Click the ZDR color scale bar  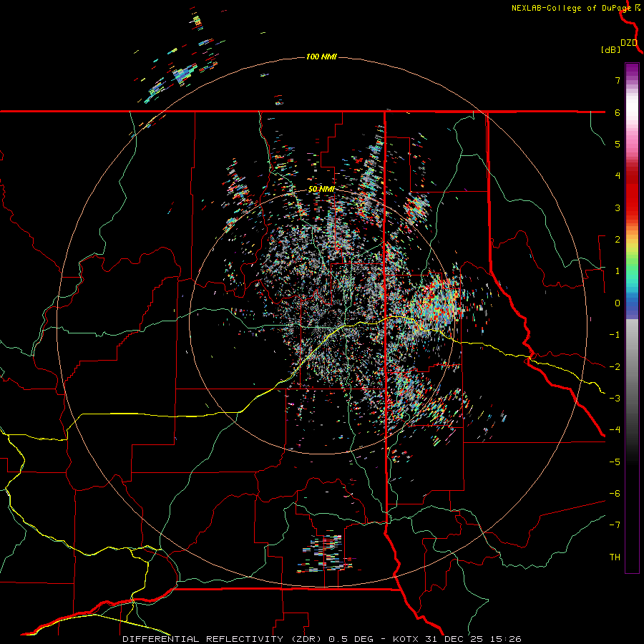tap(632, 318)
